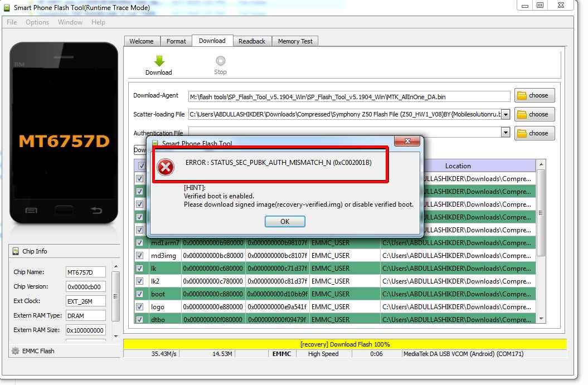Toggle the md1arm7 partition checkbox
588x385 pixels.
(x=140, y=242)
